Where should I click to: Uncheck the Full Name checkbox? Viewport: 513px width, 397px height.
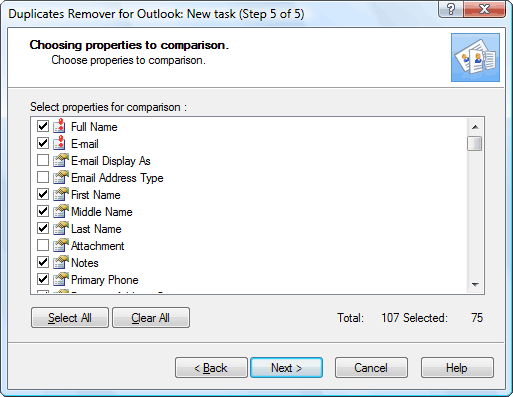pos(43,126)
